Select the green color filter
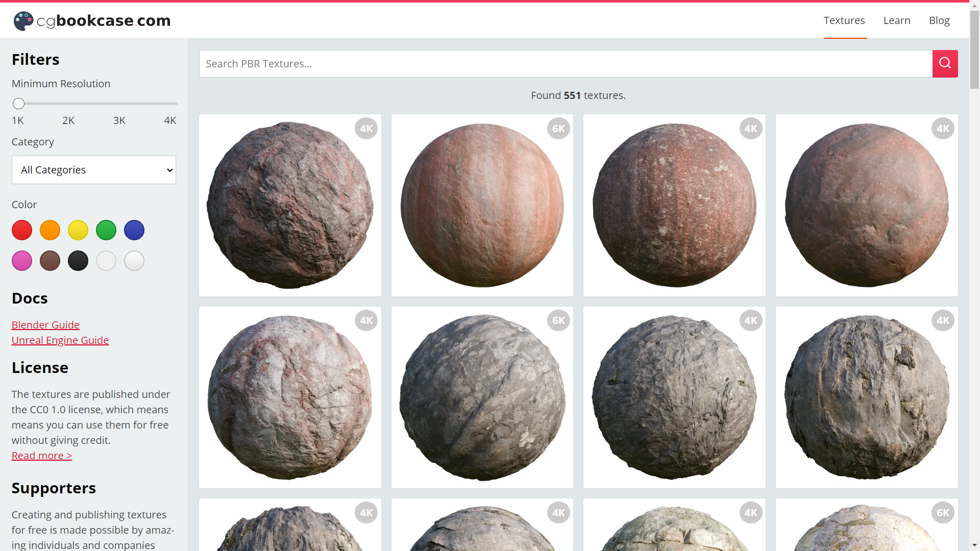 tap(106, 230)
